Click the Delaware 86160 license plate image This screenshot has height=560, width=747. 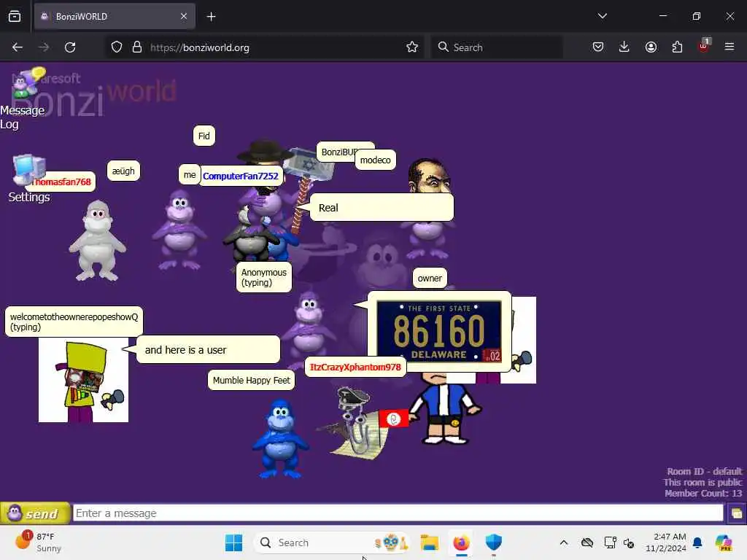(x=438, y=331)
